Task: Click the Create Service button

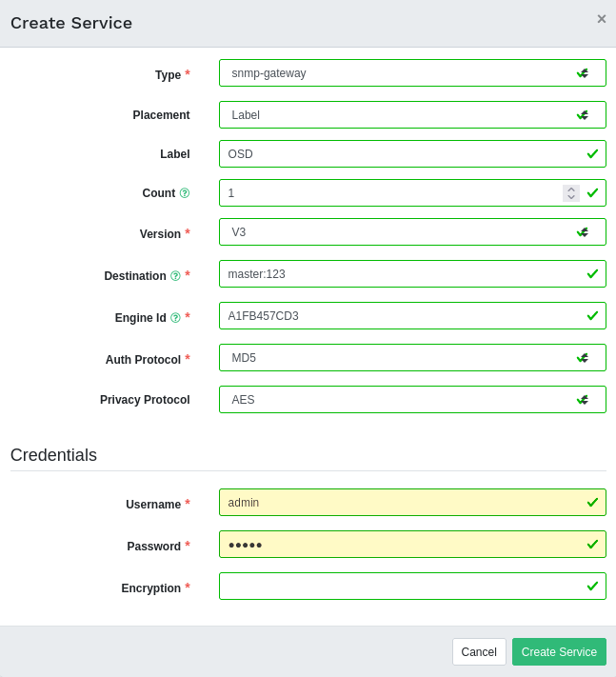Action: tap(559, 652)
